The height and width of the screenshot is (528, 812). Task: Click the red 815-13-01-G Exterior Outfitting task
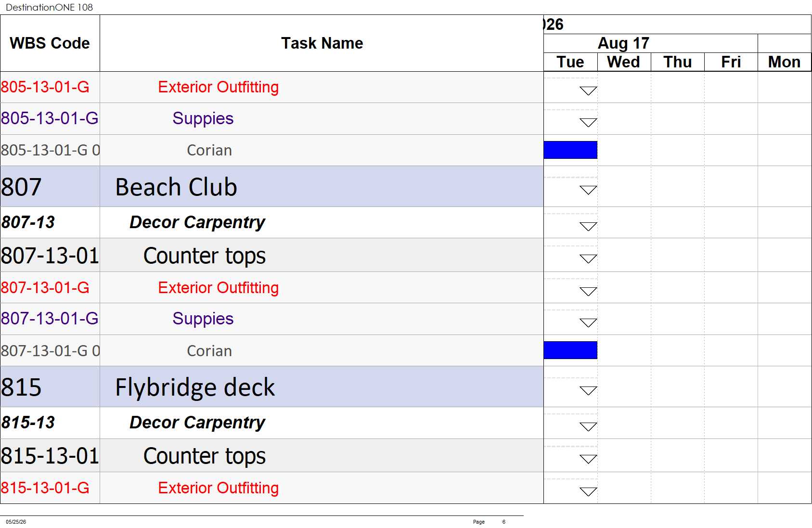click(x=218, y=488)
